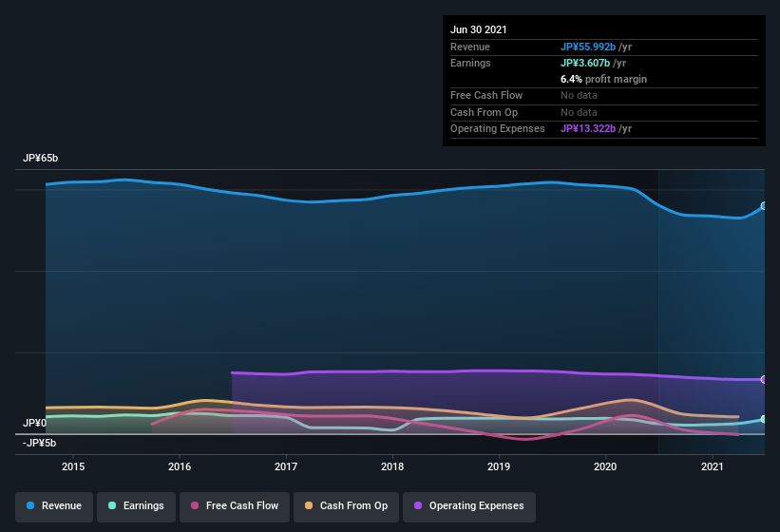Click the Earnings row label in tooltip
This screenshot has width=780, height=532.
(x=470, y=63)
